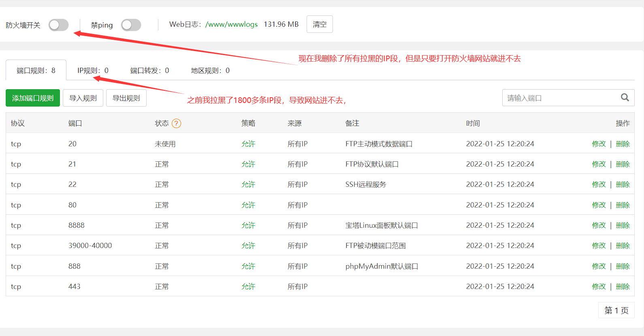Image resolution: width=644 pixels, height=336 pixels.
Task: Click 允许 policy in port 80 row
Action: 248,205
